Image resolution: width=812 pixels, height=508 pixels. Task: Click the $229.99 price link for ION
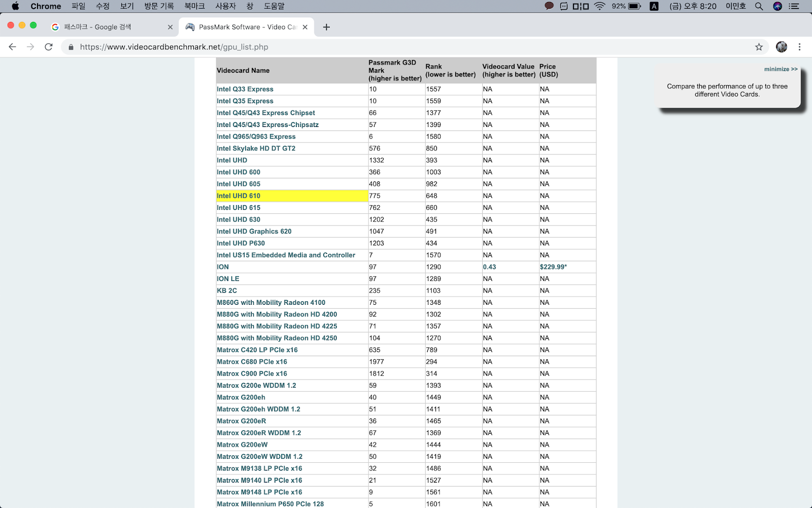(553, 267)
